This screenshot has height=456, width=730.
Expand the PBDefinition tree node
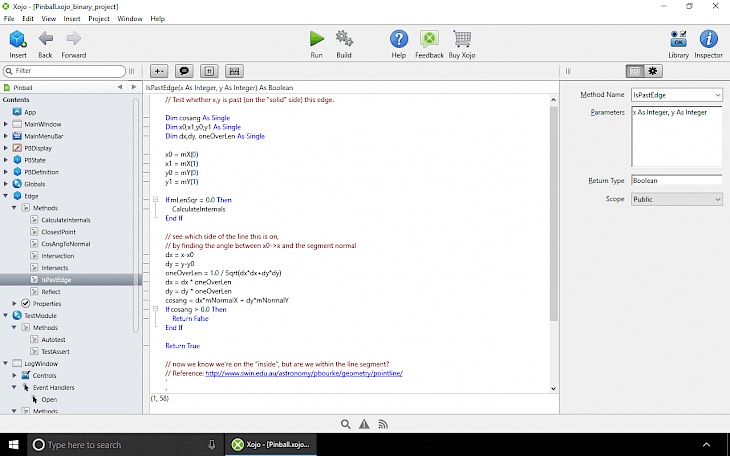pos(6,172)
